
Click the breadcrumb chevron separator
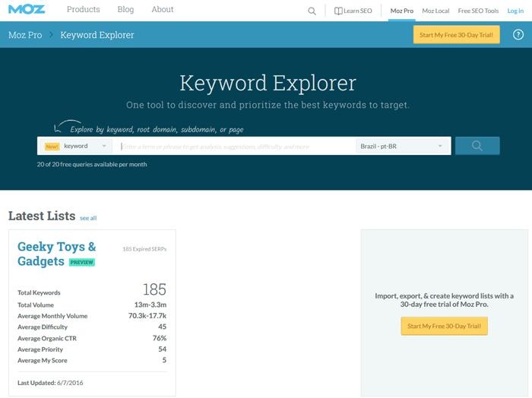tap(51, 35)
